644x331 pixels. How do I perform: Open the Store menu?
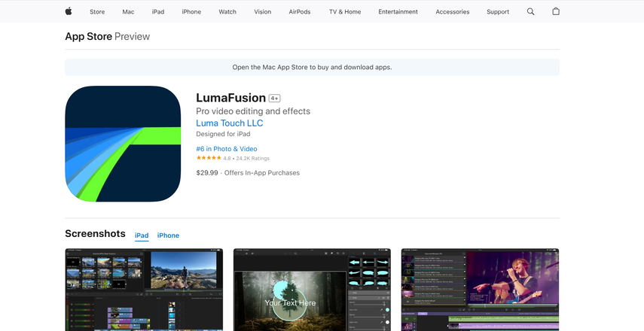(97, 12)
